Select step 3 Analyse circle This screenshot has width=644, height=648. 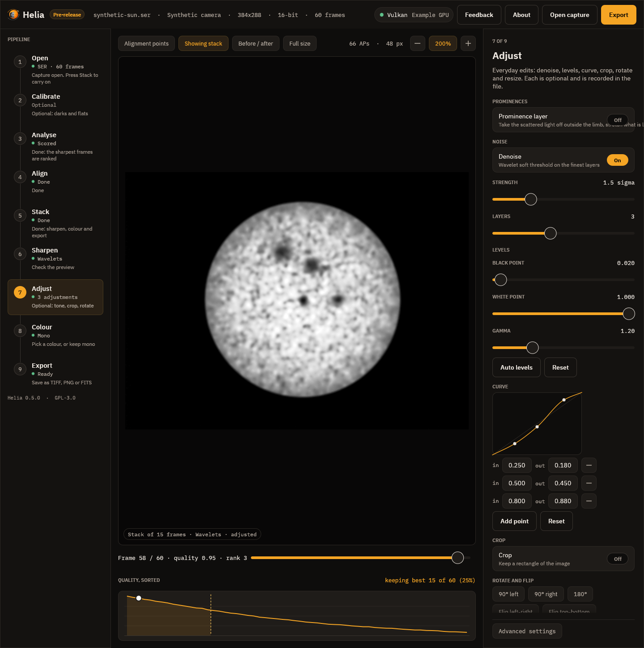coord(20,139)
